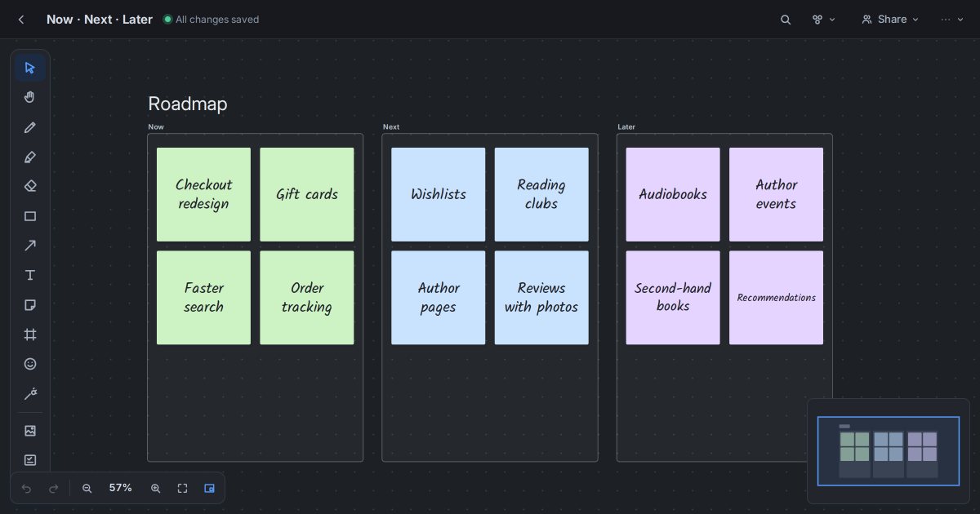Click the Redo arrow
This screenshot has height=514, width=980.
click(x=54, y=488)
